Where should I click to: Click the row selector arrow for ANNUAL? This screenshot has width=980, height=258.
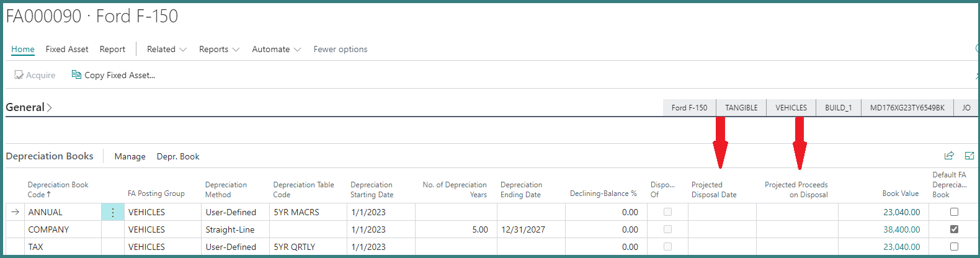tap(15, 212)
